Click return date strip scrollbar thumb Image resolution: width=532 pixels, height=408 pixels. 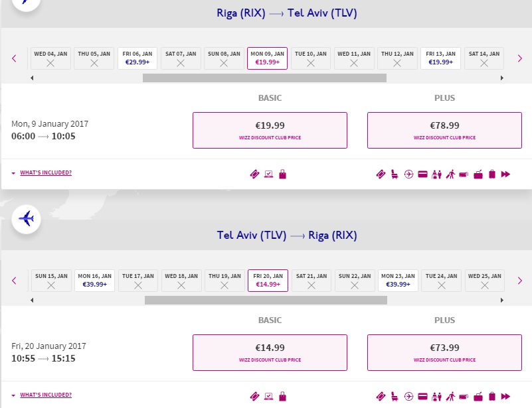point(266,301)
